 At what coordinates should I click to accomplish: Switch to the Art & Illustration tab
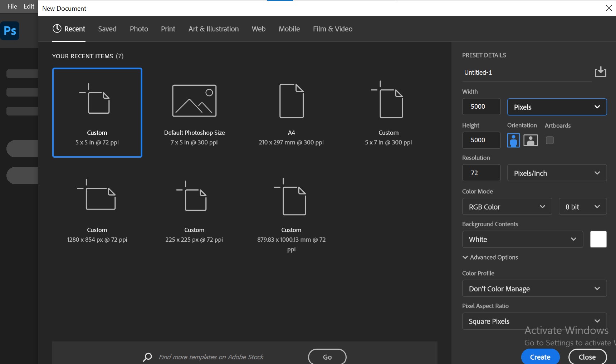click(x=214, y=29)
